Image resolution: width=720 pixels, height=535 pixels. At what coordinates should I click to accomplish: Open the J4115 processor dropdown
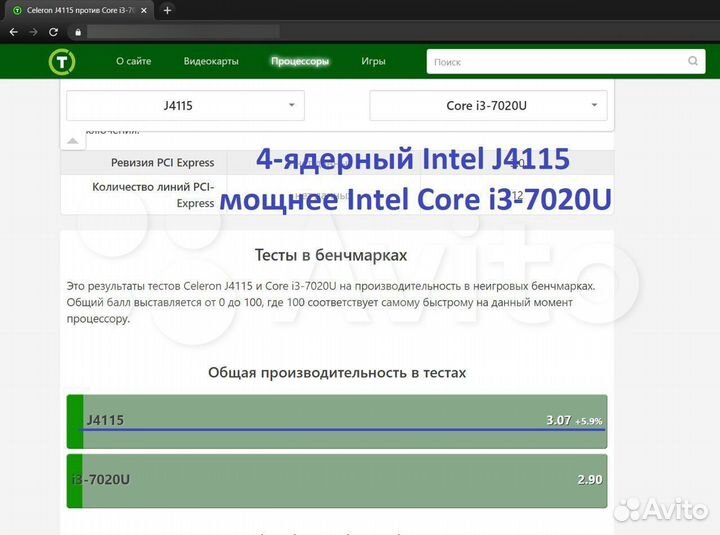click(186, 106)
